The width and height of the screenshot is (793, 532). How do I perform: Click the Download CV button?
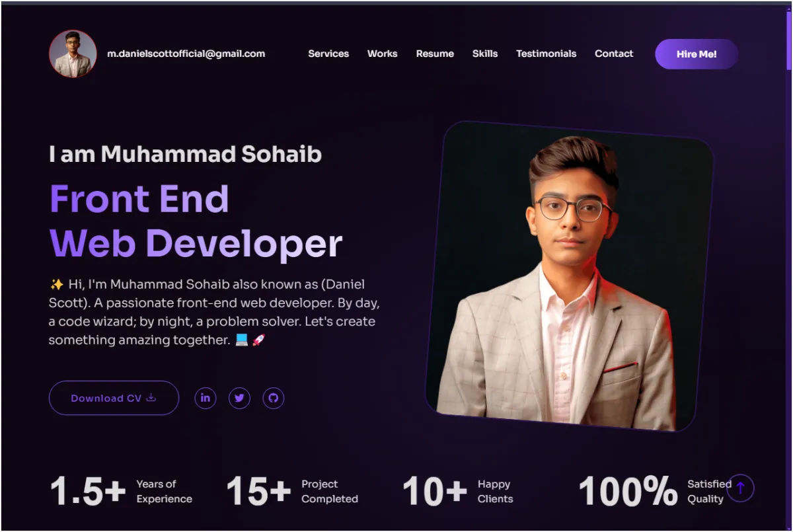(114, 398)
